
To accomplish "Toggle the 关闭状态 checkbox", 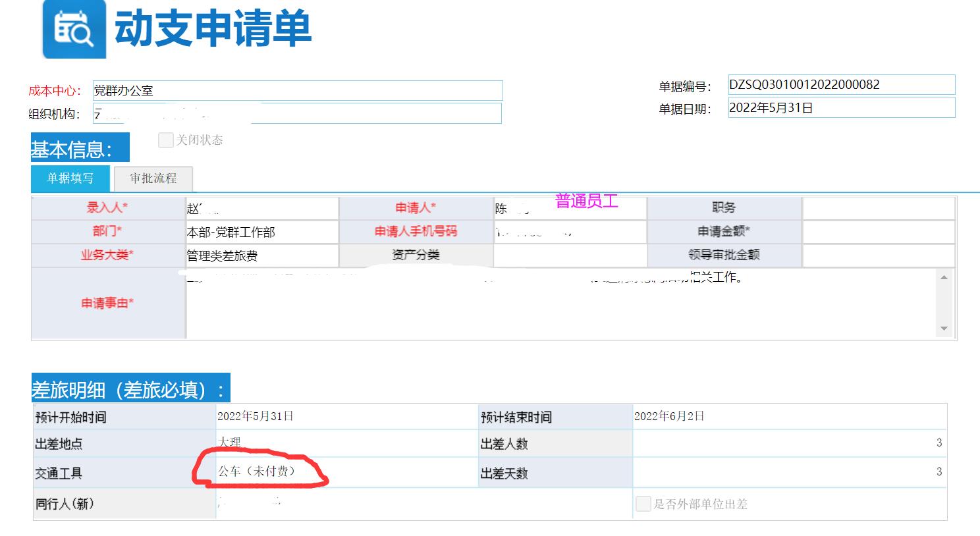I will pos(166,140).
